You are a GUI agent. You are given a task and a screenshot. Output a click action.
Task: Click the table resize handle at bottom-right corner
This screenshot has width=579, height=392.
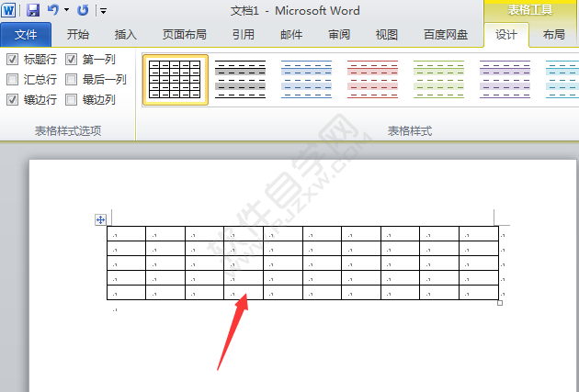[x=500, y=303]
